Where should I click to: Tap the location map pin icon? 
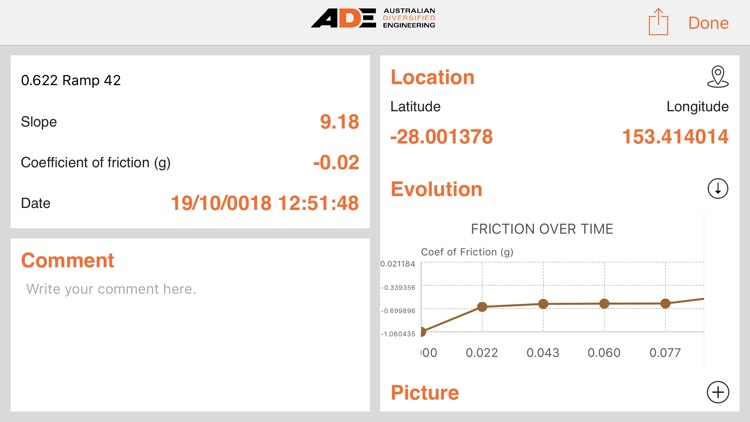point(717,77)
